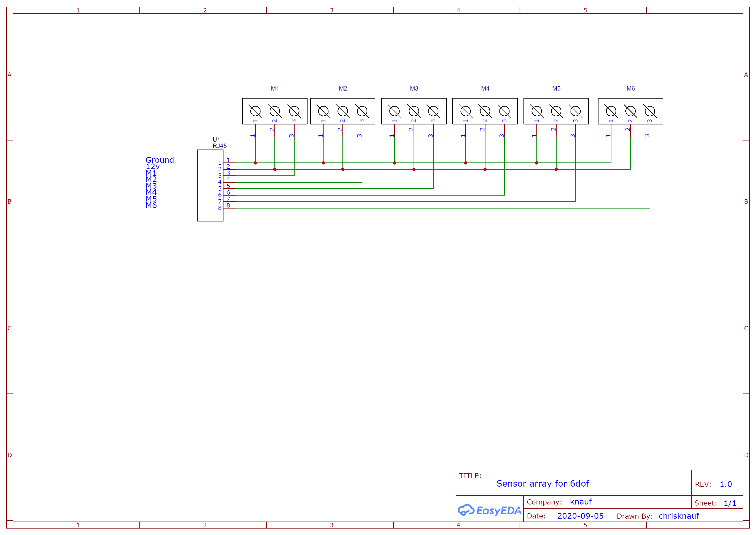The height and width of the screenshot is (535, 756).
Task: Select the first screw terminal of M1
Action: coord(255,111)
